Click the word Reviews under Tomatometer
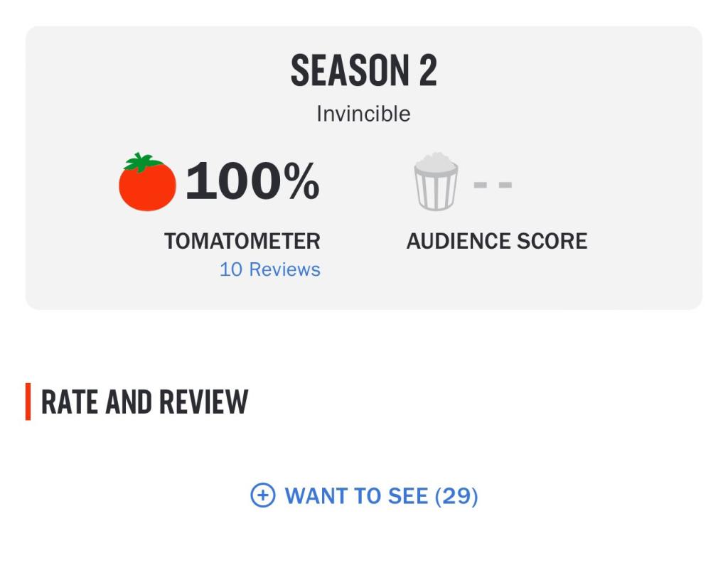This screenshot has height=575, width=728. [x=284, y=269]
